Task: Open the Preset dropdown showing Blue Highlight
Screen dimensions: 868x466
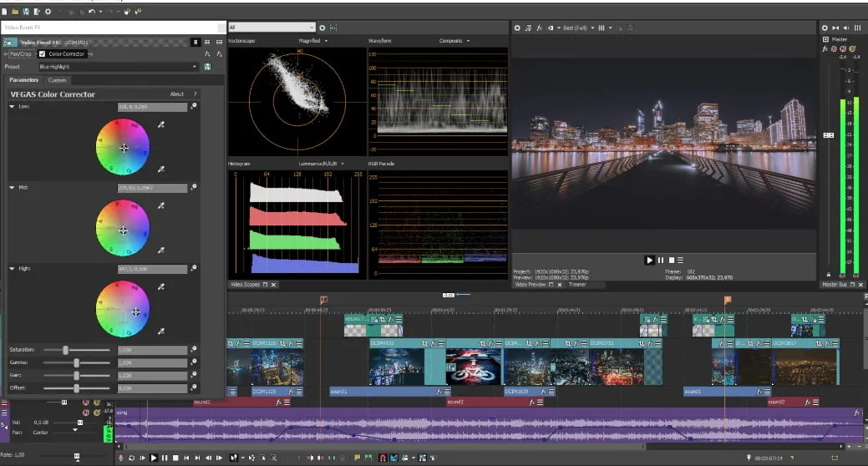Action: tap(117, 67)
